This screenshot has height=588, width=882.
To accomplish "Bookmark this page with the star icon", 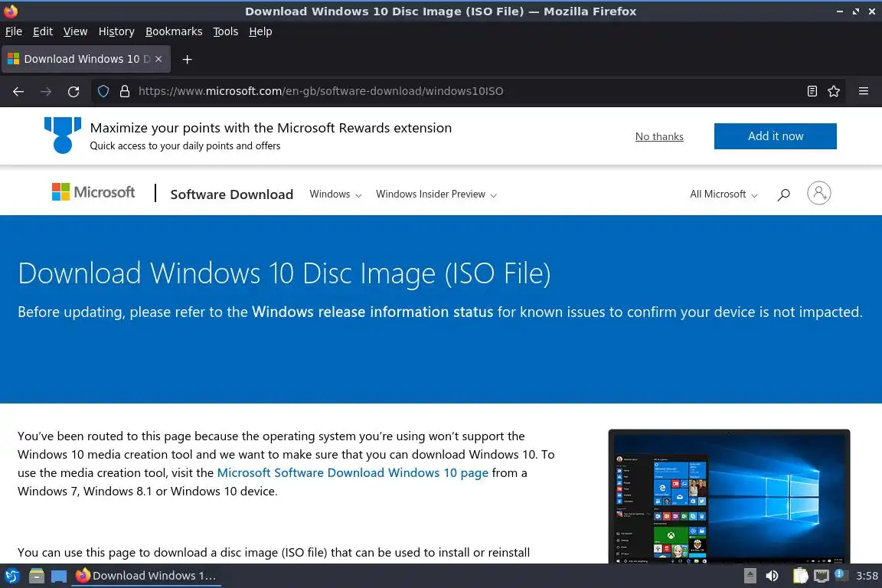I will 834,91.
